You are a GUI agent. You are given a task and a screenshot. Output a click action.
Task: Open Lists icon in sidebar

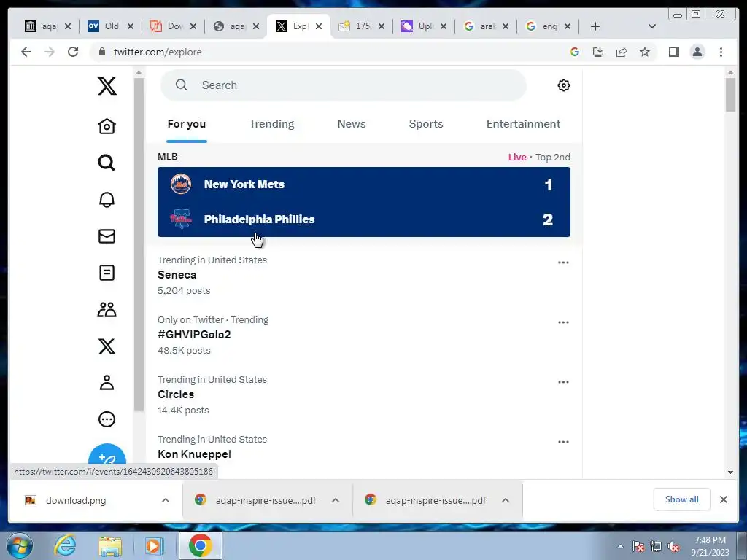point(107,273)
